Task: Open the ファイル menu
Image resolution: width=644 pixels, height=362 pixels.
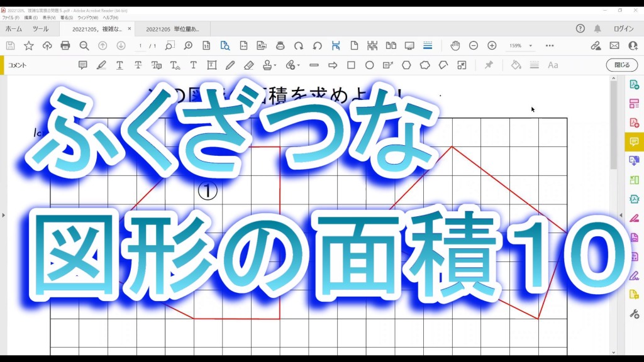Action: pos(11,18)
